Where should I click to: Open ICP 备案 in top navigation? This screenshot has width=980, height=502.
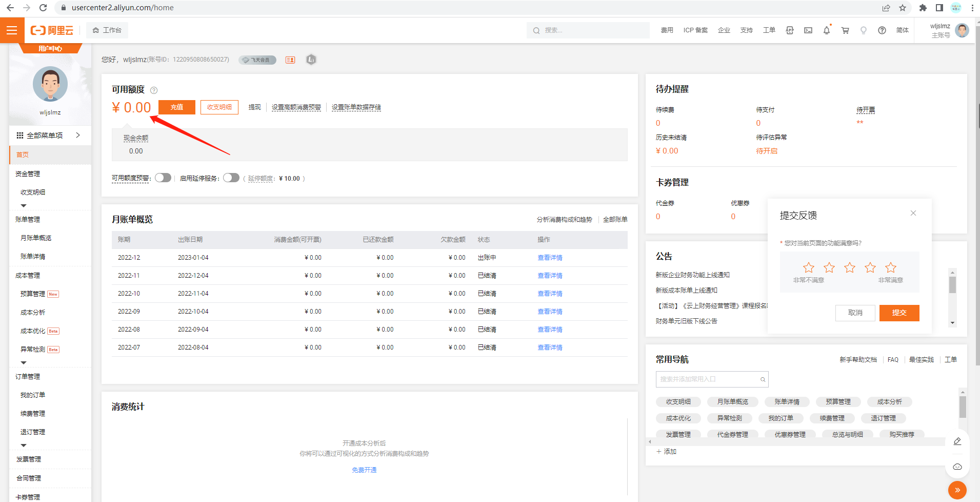click(x=695, y=30)
